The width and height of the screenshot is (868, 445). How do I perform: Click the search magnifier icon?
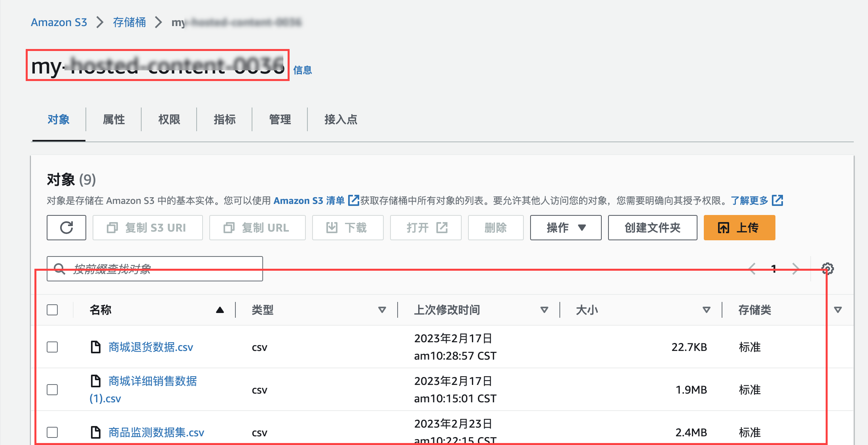click(59, 269)
